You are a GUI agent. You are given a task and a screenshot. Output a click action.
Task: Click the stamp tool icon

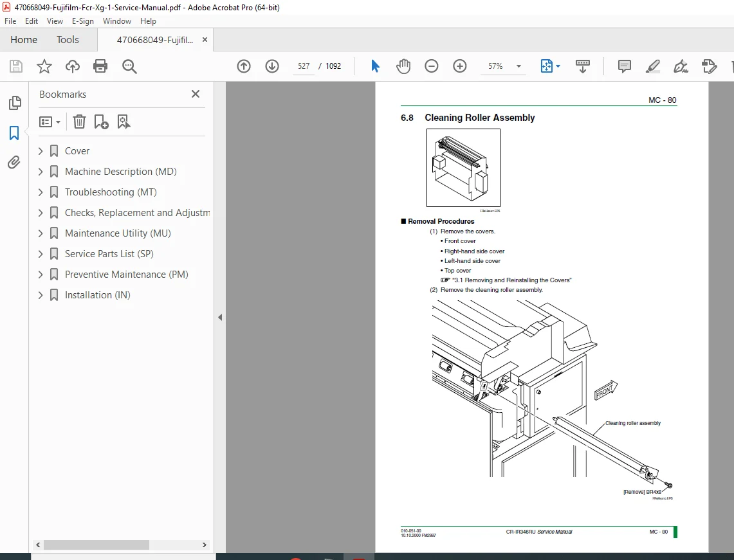pos(709,66)
